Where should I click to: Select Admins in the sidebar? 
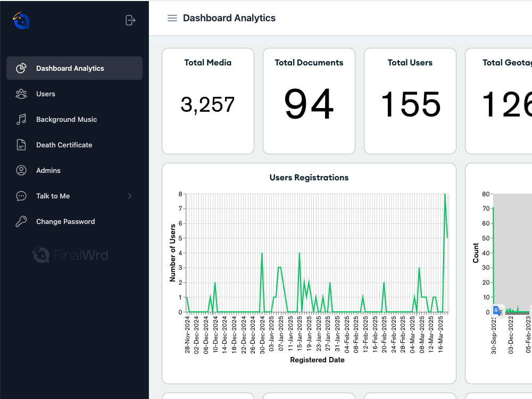coord(74,170)
